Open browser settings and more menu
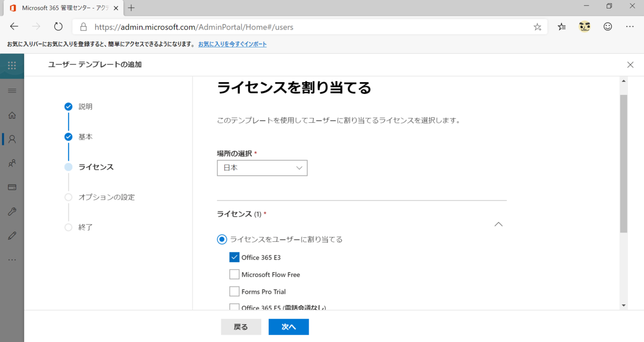644x342 pixels. pos(630,27)
